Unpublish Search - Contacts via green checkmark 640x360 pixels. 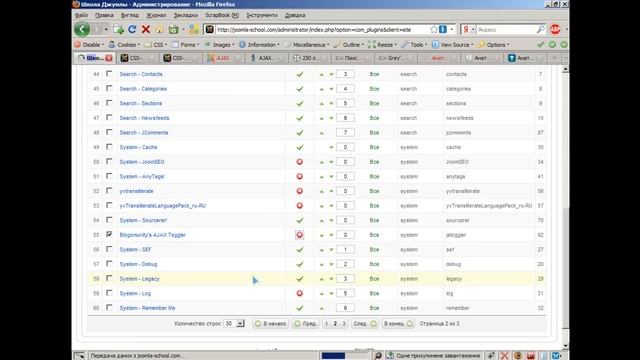(300, 74)
